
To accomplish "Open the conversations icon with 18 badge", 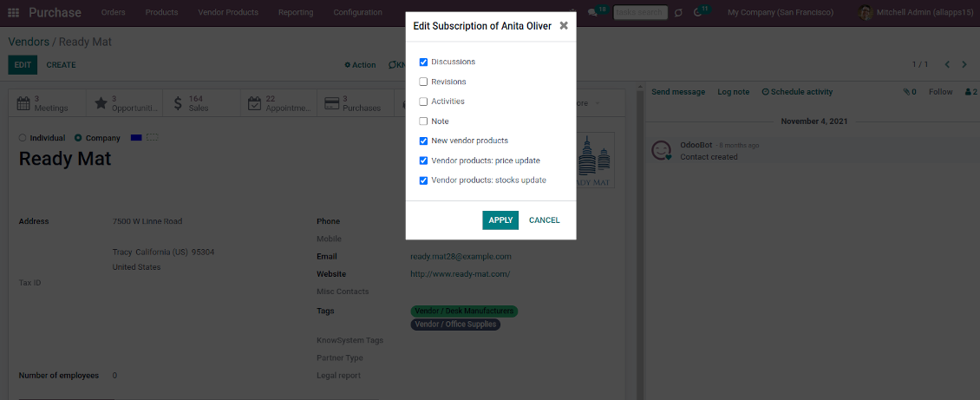I will click(x=594, y=13).
